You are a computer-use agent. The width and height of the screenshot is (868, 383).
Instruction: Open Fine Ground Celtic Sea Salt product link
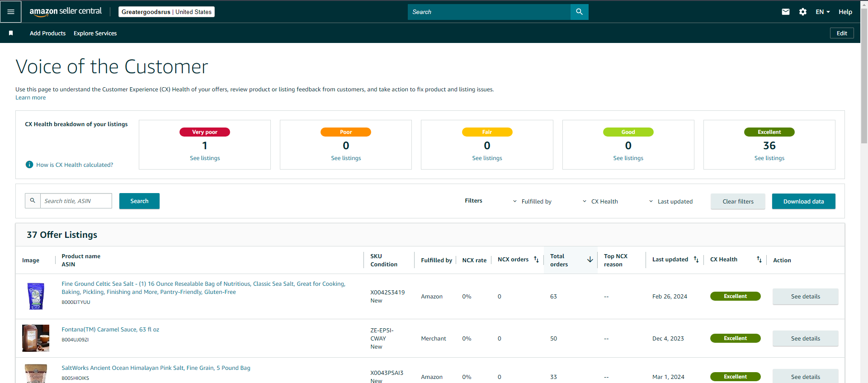click(203, 288)
